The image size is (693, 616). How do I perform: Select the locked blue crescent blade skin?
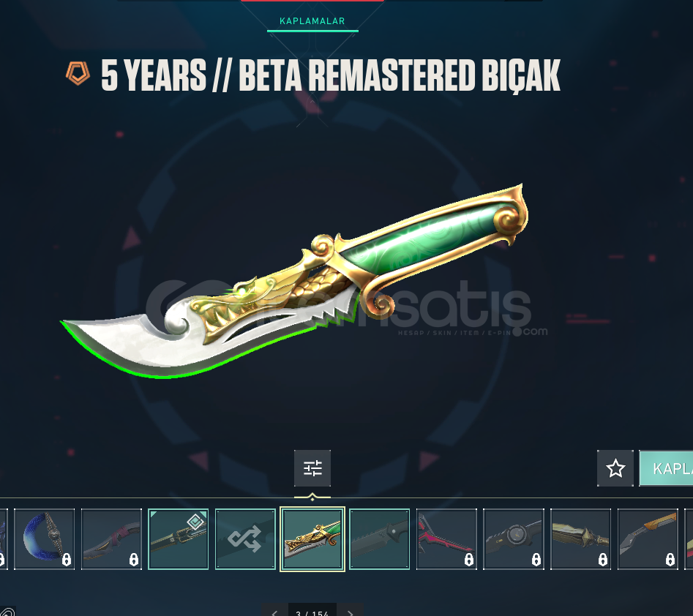click(44, 538)
